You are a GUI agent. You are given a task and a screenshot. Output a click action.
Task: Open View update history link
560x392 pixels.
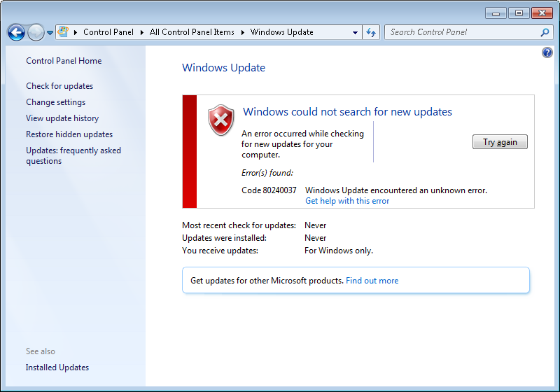62,118
